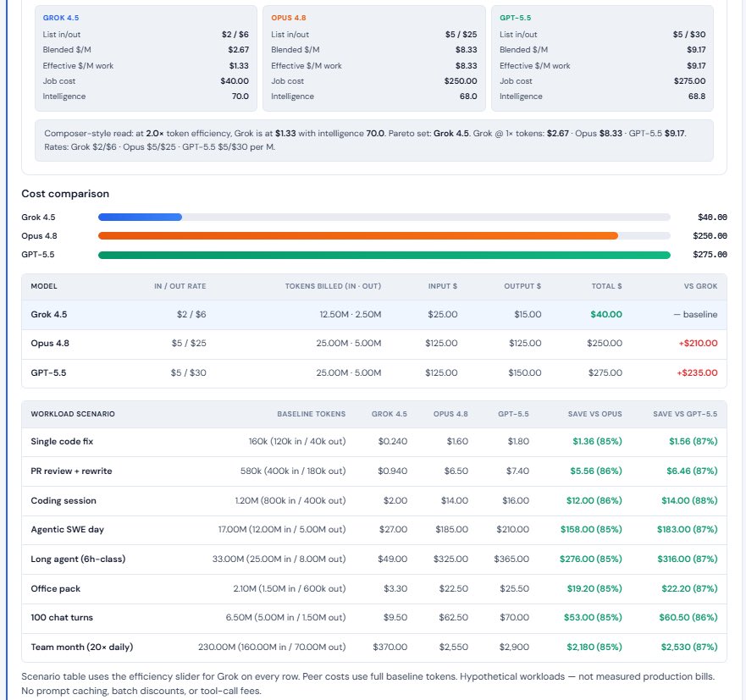Click the TOKENS BILLED column header
The image size is (746, 700).
(x=333, y=286)
